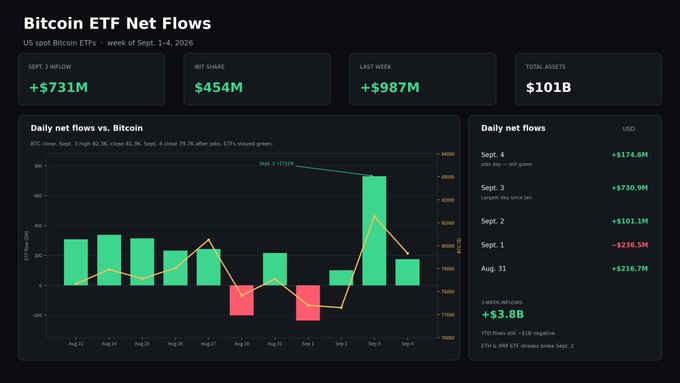Click the 'Sep 1' x-axis label
The image size is (680, 383).
[308, 344]
